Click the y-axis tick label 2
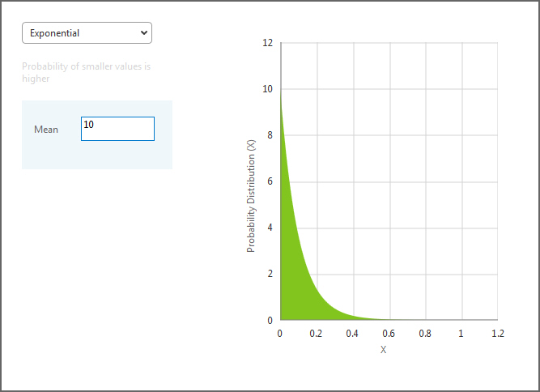Image resolution: width=540 pixels, height=392 pixels. (x=270, y=274)
